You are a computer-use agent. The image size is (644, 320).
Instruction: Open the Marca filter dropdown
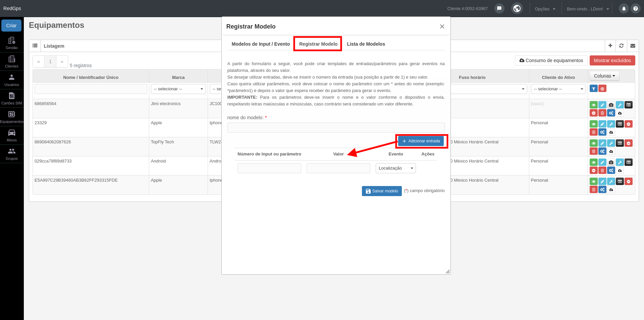178,89
